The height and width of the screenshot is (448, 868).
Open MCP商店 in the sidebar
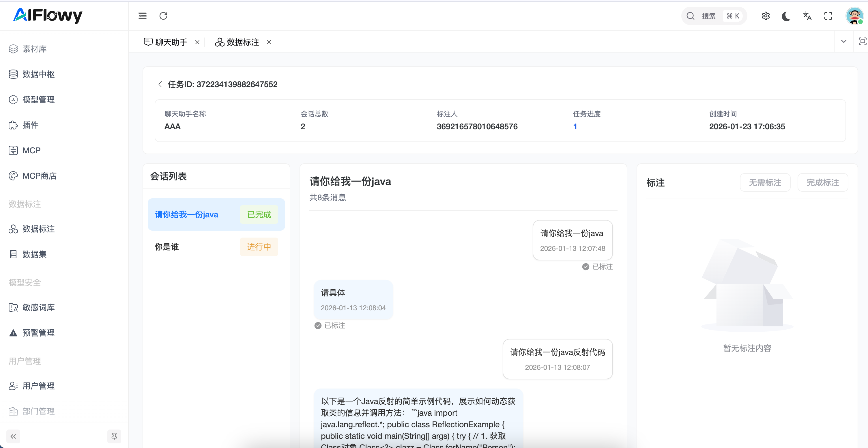pyautogui.click(x=39, y=176)
